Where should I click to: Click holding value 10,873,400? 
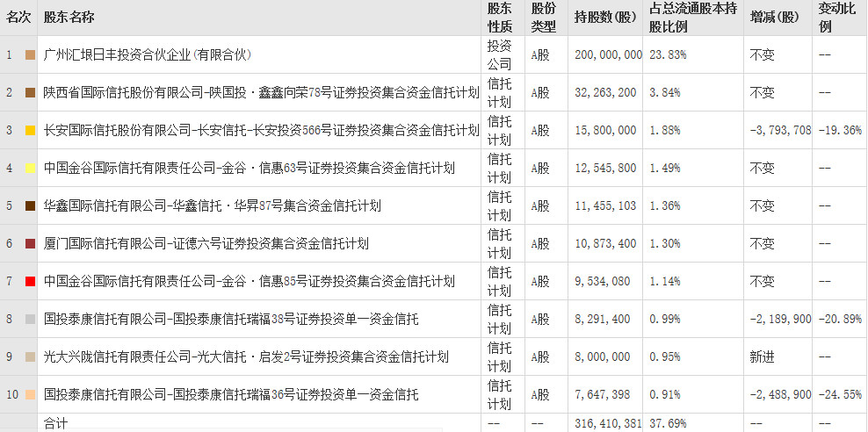click(605, 243)
